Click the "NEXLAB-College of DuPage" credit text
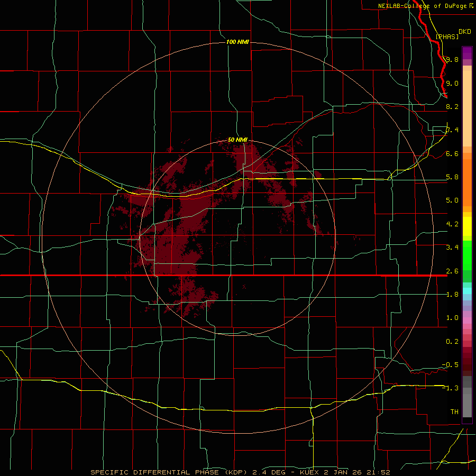Image resolution: width=476 pixels, height=476 pixels. 422,6
